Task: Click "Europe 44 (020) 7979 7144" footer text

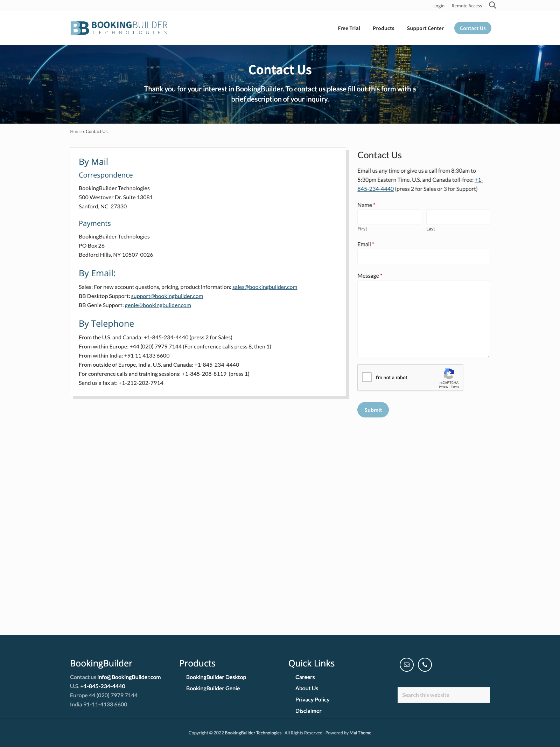Action: click(x=104, y=695)
